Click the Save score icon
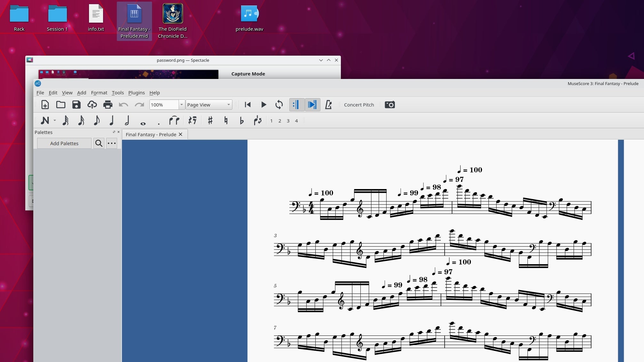 click(x=76, y=105)
